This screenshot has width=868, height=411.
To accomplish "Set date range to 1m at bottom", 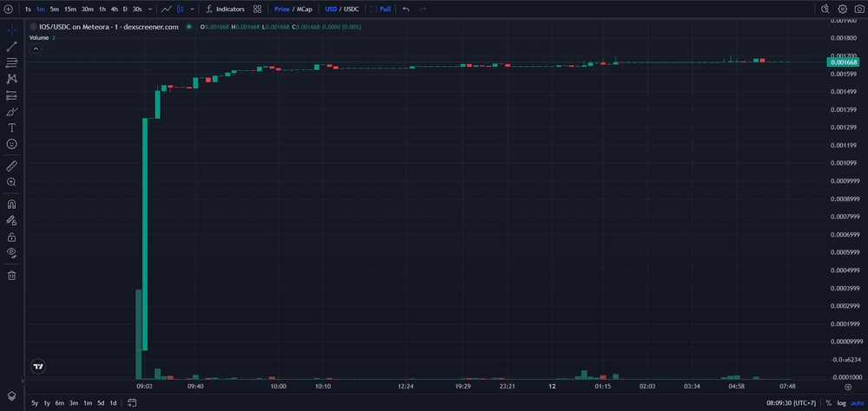I will pos(88,403).
